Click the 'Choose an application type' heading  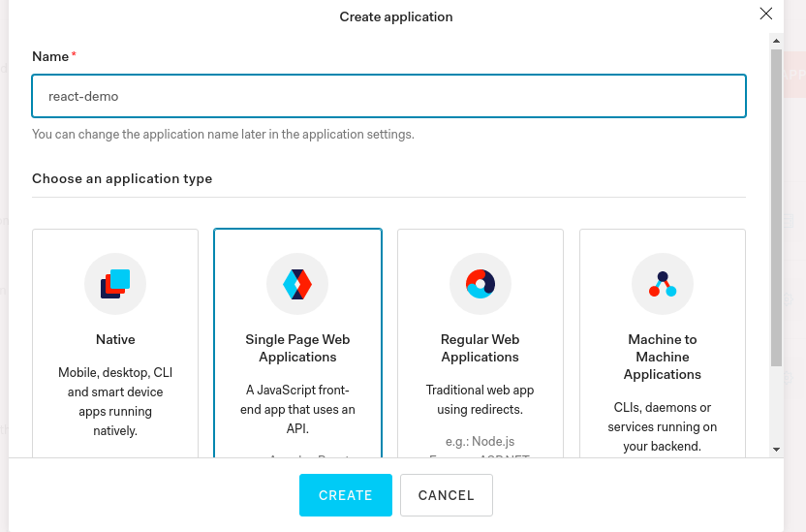coord(122,178)
